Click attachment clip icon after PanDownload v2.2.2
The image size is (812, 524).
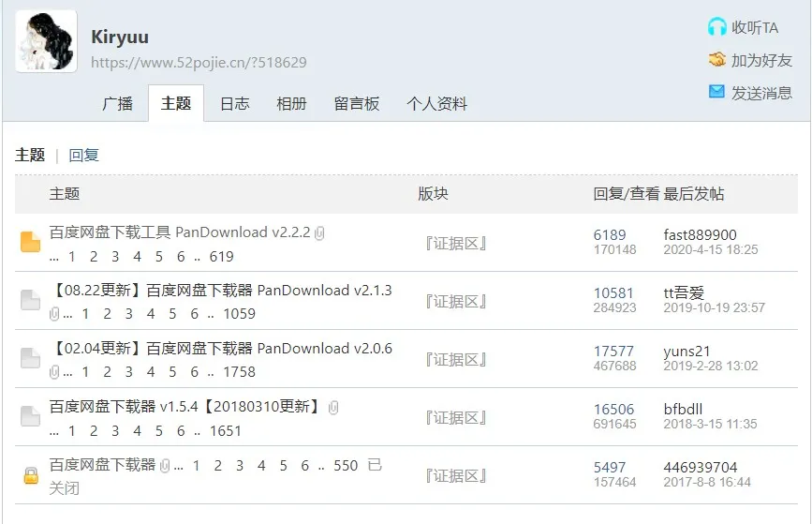pyautogui.click(x=319, y=233)
